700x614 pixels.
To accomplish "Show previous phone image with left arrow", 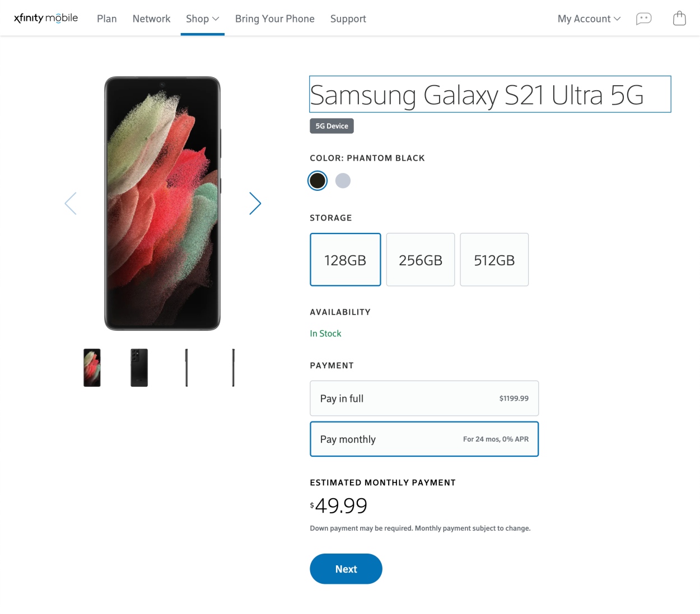I will click(x=71, y=204).
